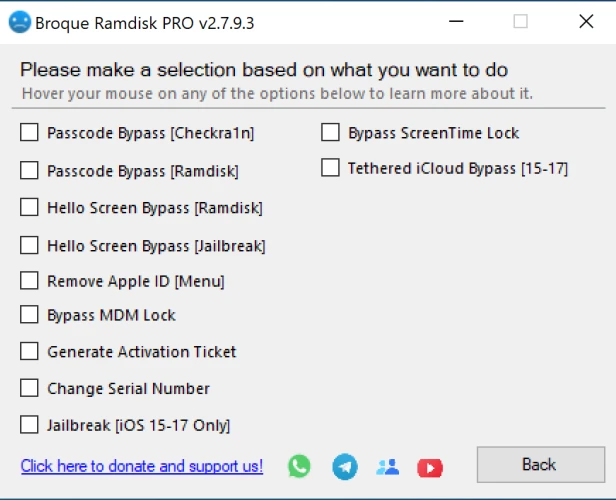Select Hello Screen Bypass [Ramdisk] checkbox
This screenshot has width=616, height=500.
(29, 207)
